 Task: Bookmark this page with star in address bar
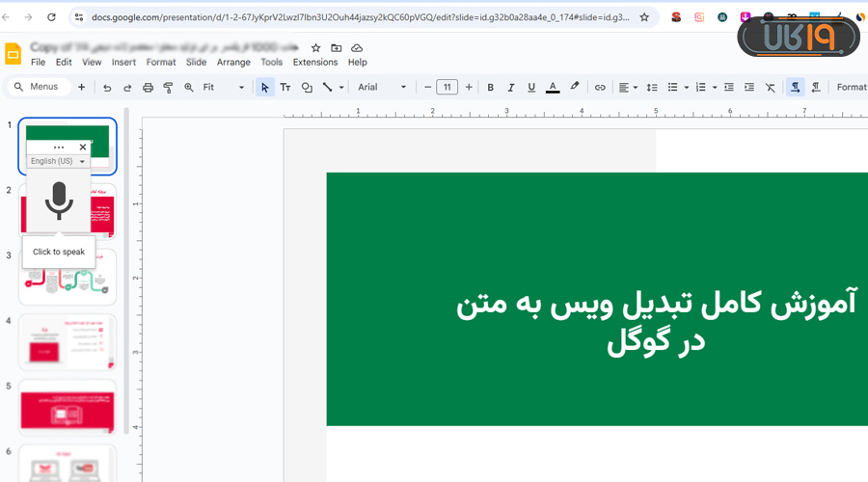point(644,17)
